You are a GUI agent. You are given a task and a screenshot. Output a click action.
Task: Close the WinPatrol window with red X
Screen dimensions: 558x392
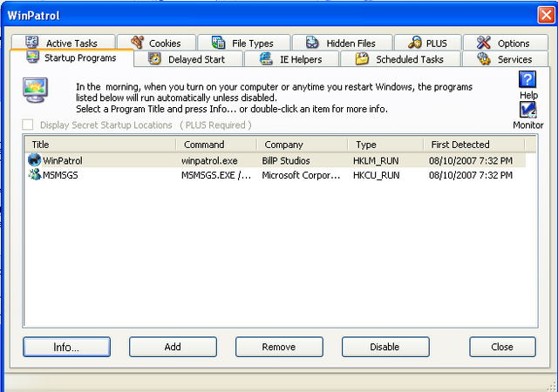[546, 16]
